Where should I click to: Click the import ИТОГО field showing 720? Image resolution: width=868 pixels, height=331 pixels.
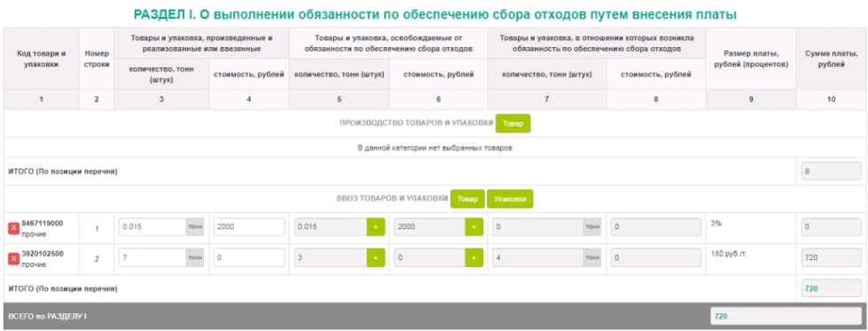[x=832, y=288]
